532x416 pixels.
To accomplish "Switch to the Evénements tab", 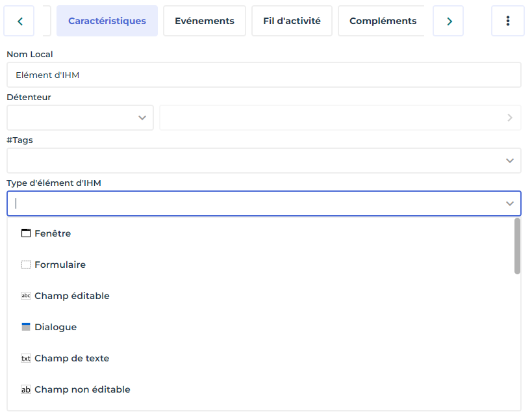I will click(x=204, y=21).
